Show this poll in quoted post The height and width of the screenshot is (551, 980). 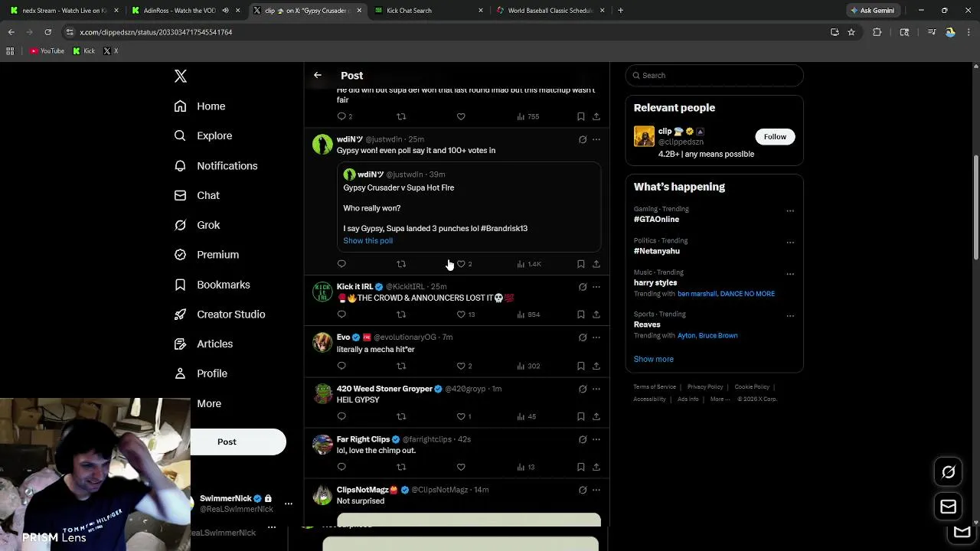368,241
